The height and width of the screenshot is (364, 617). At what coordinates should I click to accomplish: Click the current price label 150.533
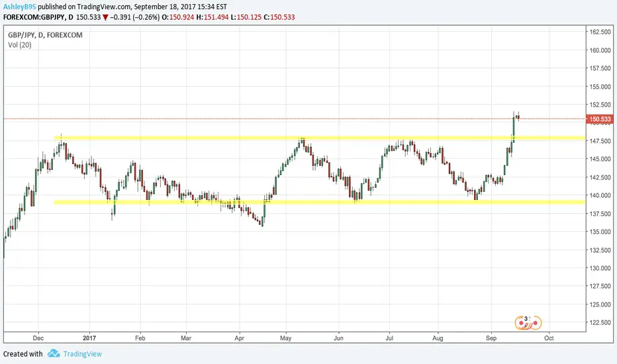(600, 119)
